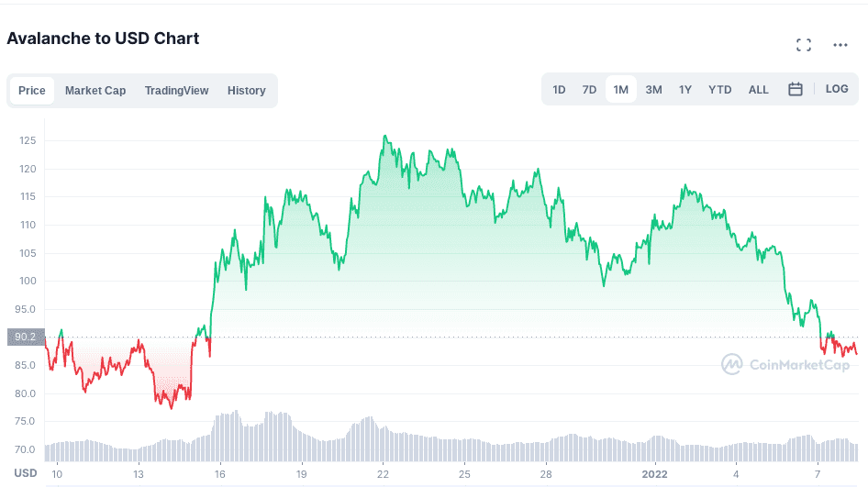This screenshot has width=868, height=487.
Task: Open the three-dot more options menu
Action: point(840,45)
